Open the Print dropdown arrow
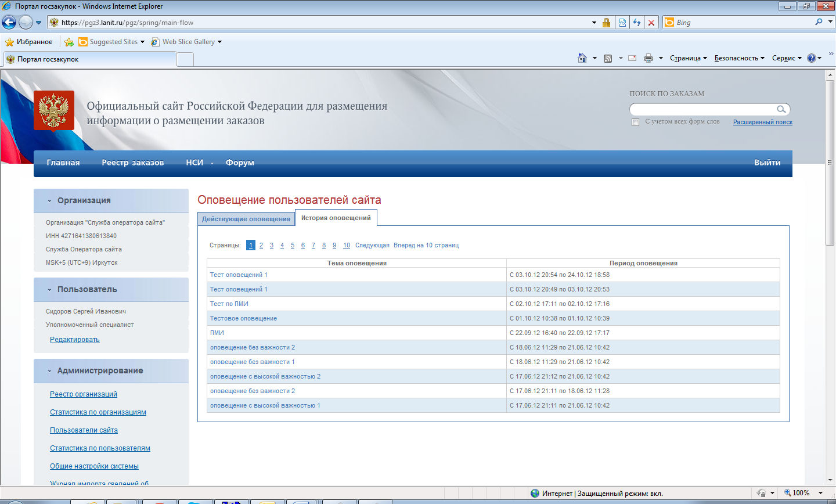836x504 pixels. click(661, 58)
